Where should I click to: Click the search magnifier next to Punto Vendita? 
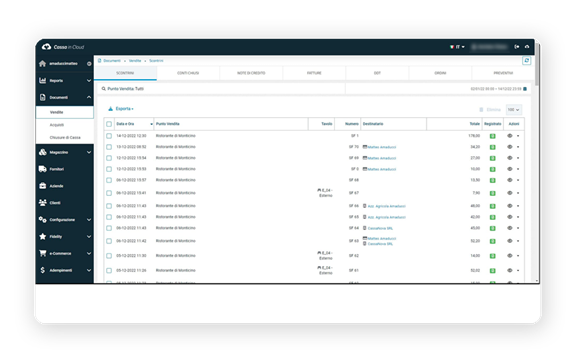[104, 89]
